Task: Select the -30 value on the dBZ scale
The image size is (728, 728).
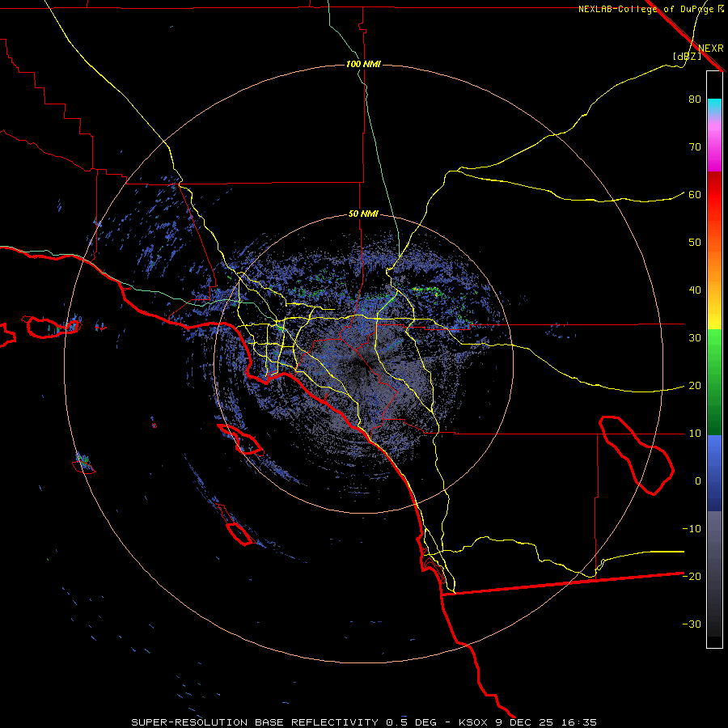Action: click(x=692, y=624)
